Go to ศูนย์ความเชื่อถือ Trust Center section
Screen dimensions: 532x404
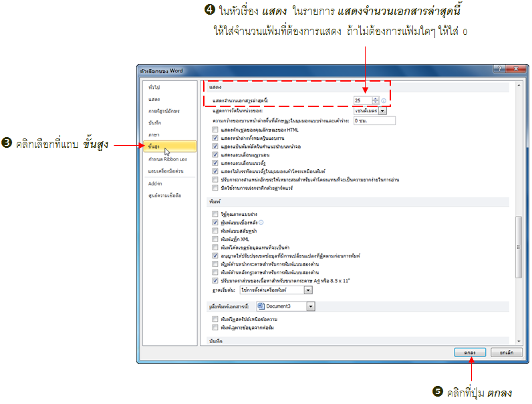pos(164,195)
